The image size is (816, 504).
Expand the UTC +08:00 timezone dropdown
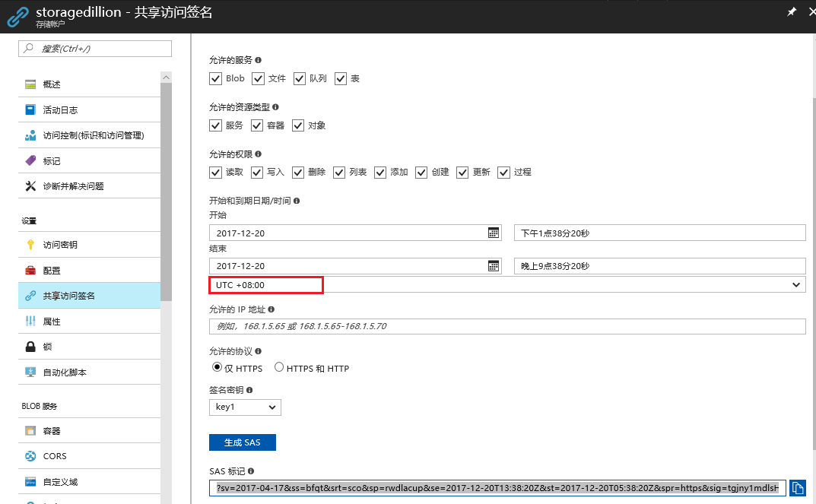[796, 284]
